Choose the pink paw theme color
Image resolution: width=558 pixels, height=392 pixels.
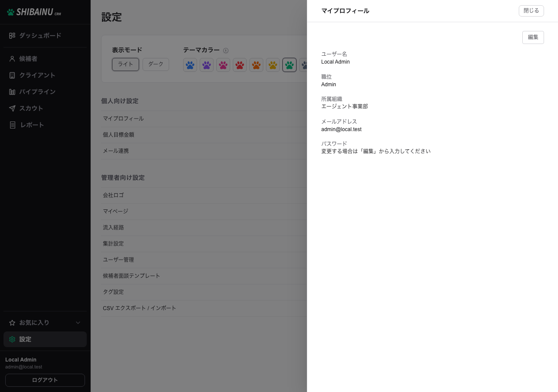pyautogui.click(x=223, y=65)
